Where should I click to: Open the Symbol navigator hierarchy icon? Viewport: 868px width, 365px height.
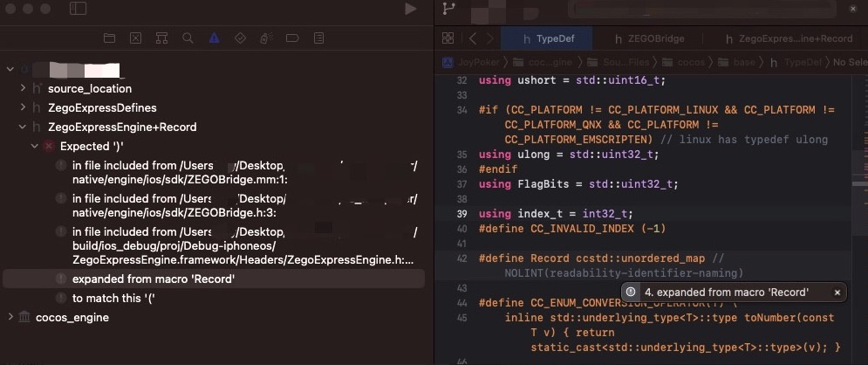[x=161, y=38]
